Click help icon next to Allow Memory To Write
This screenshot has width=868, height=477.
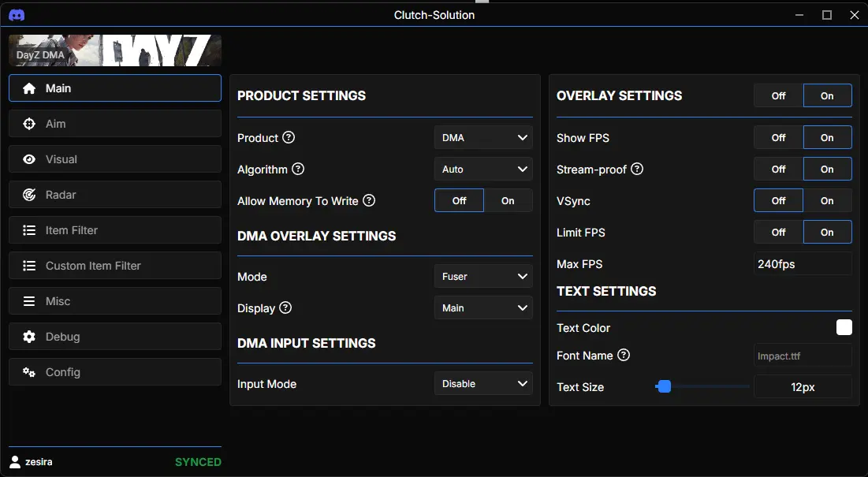coord(369,200)
